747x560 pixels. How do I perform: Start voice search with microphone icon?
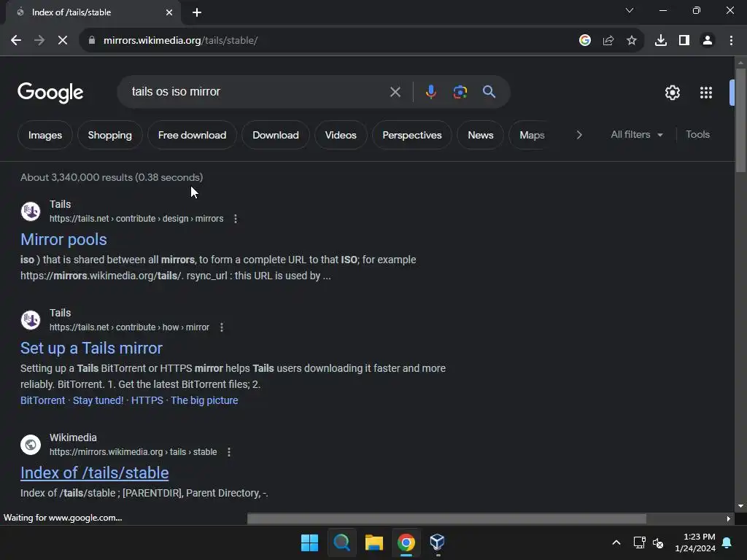coord(430,92)
